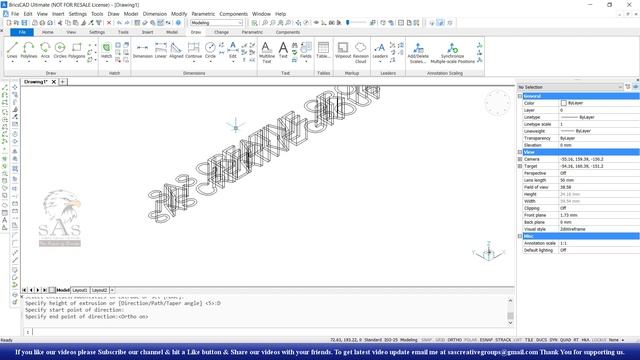Click the red Delete X toolbar icon
Image resolution: width=640 pixels, height=360 pixels.
109,23
